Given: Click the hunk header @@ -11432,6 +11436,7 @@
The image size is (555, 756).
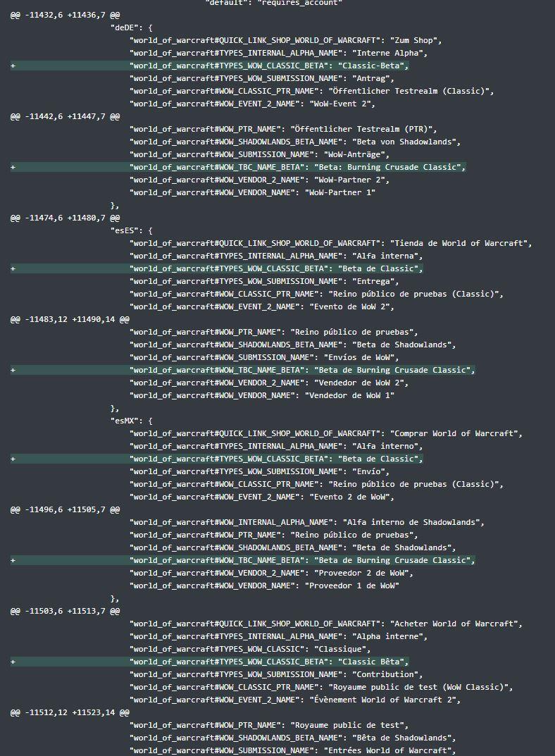Looking at the screenshot, I should coord(65,15).
